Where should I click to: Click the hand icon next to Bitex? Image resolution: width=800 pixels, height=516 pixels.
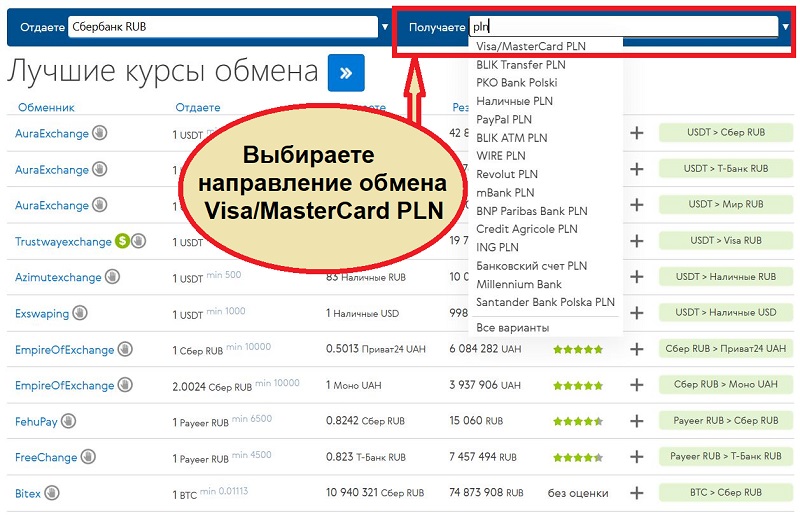pos(52,493)
